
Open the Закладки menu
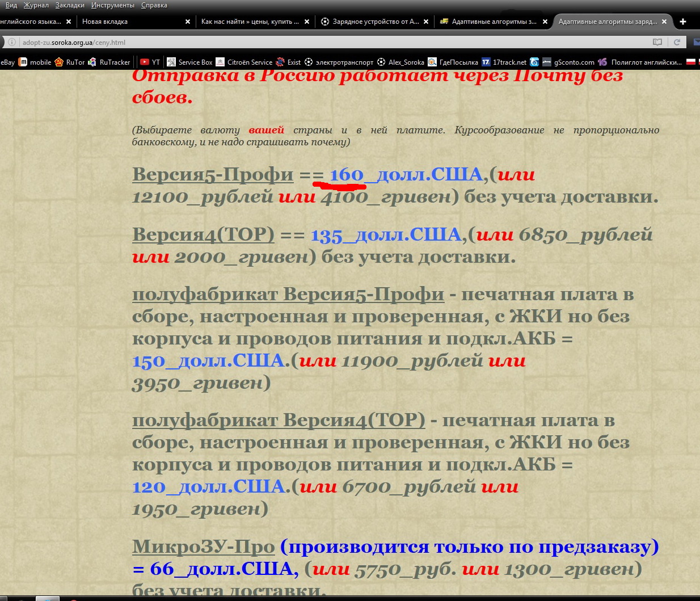70,5
